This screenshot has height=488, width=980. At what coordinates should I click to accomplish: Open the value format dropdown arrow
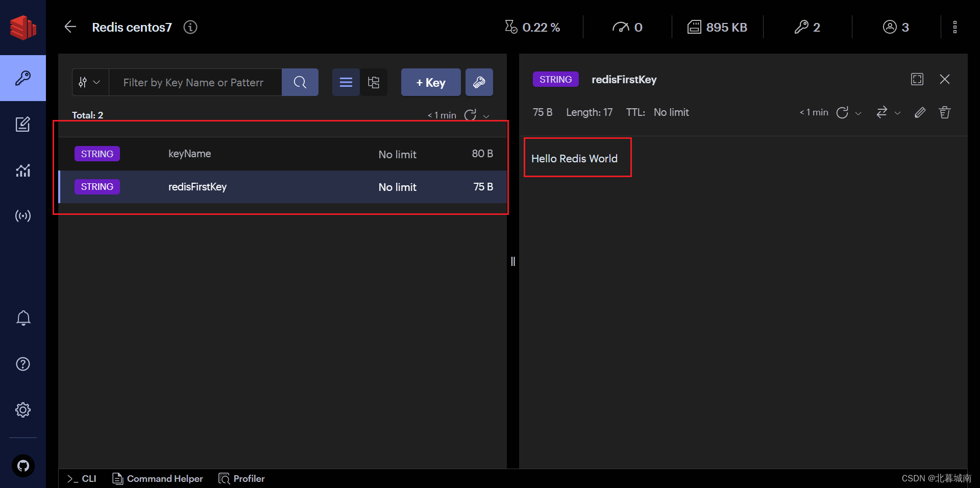(x=898, y=113)
